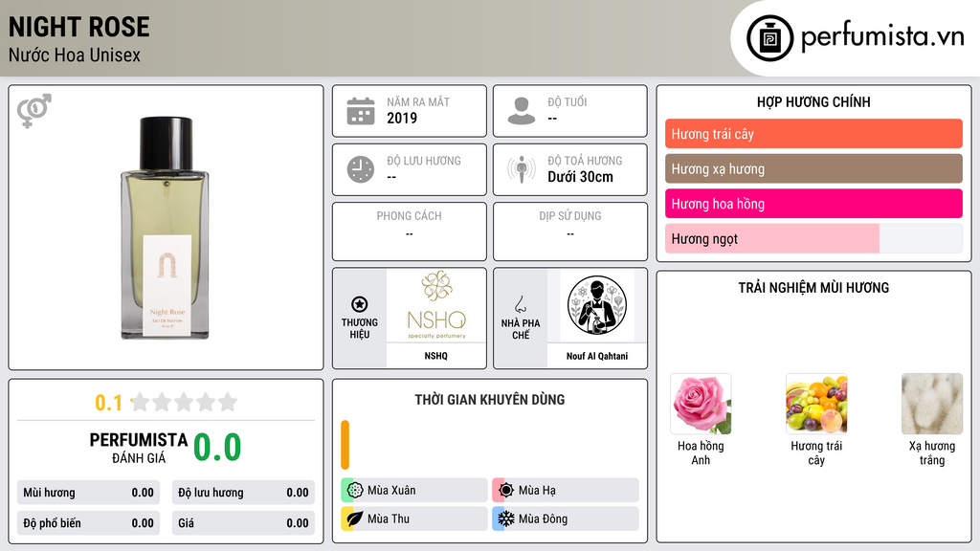Open the NSHQ brand logo
The height and width of the screenshot is (551, 980).
tap(436, 305)
